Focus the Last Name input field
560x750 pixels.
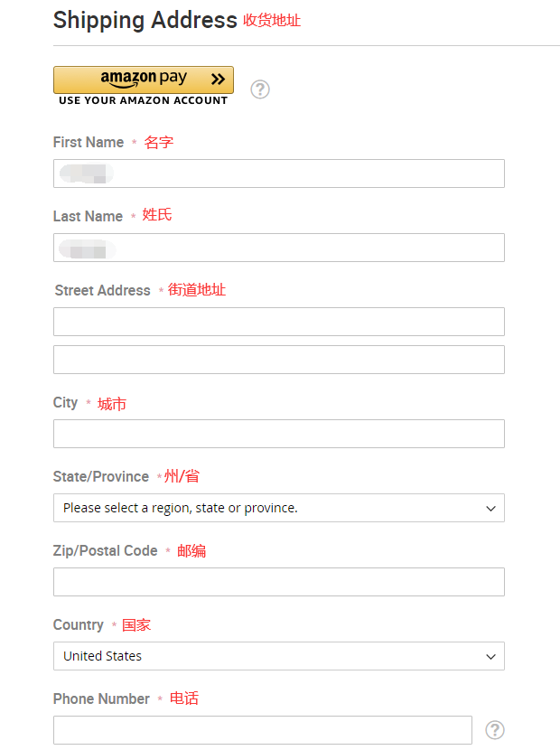(x=278, y=248)
